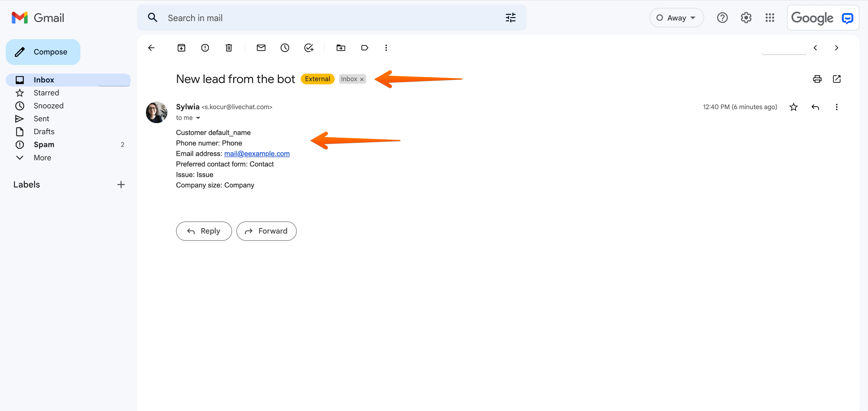Viewport: 868px width, 411px height.
Task: Click the sender name Sylwia
Action: (x=188, y=107)
